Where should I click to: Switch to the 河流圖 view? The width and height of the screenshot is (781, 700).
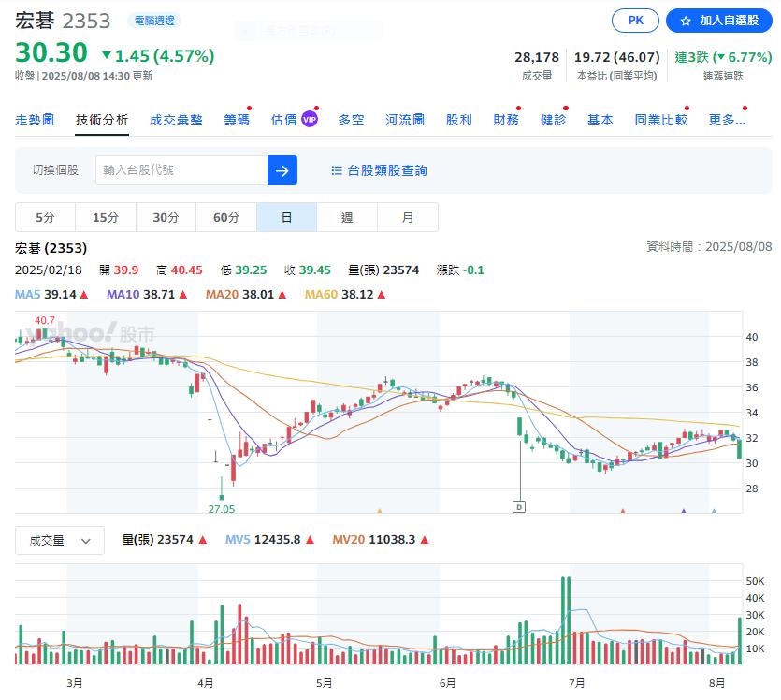(x=400, y=120)
